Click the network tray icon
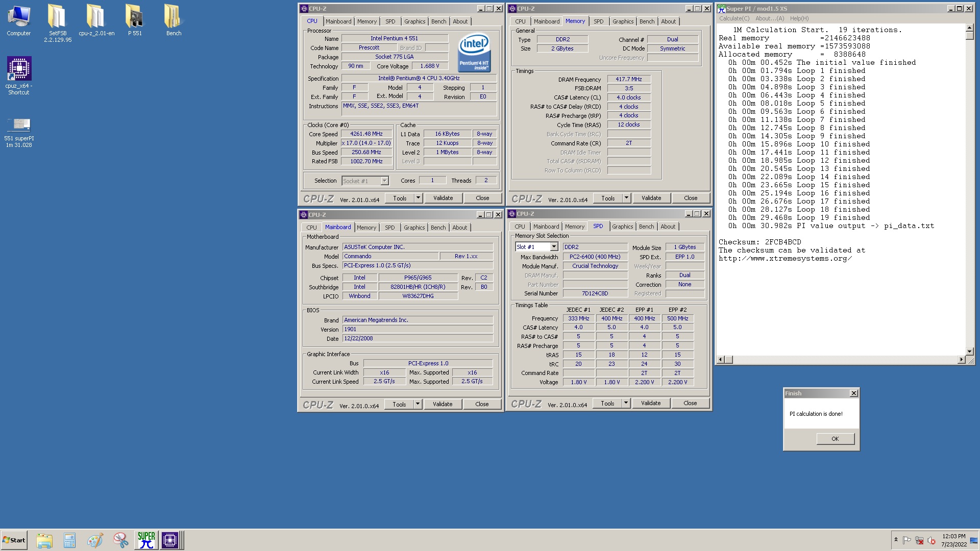Image resolution: width=980 pixels, height=551 pixels. pos(919,540)
